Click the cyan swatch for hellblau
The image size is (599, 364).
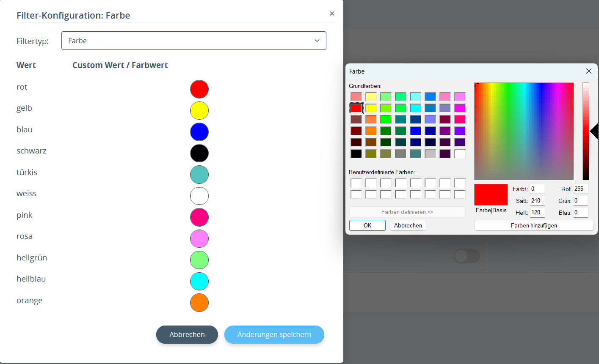pyautogui.click(x=199, y=281)
